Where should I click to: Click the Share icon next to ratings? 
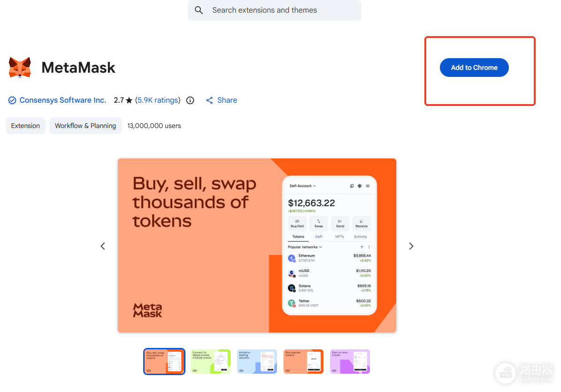click(209, 100)
